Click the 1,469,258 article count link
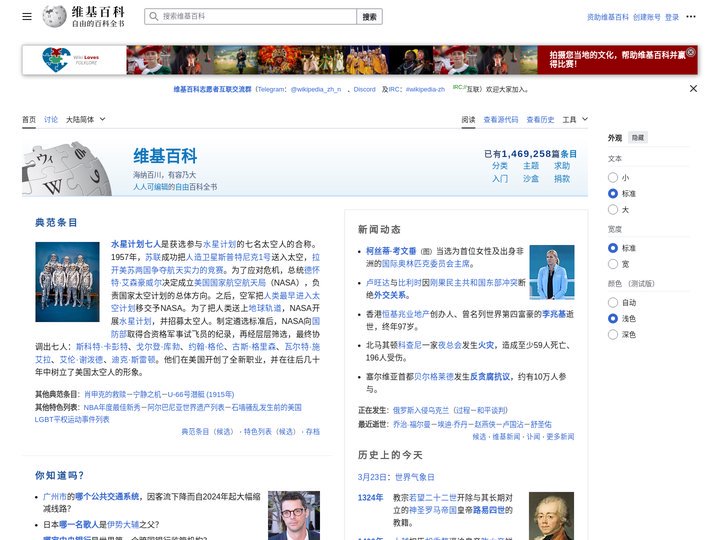The image size is (720, 540). click(x=526, y=154)
